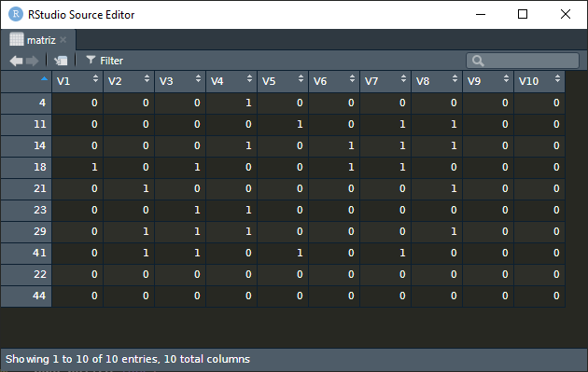Sort by the V5 column arrows
Image resolution: width=588 pixels, height=372 pixels.
[301, 78]
